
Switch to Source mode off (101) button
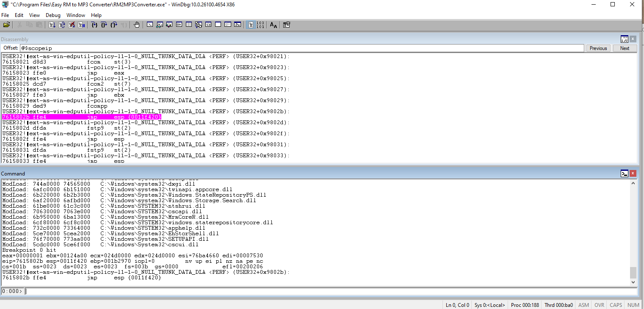(260, 25)
